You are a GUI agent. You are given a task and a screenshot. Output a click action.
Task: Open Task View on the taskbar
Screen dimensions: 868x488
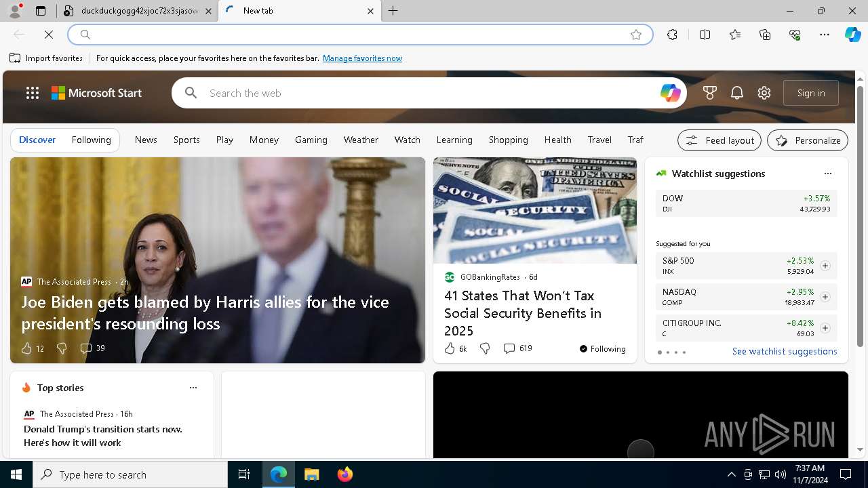coord(244,474)
